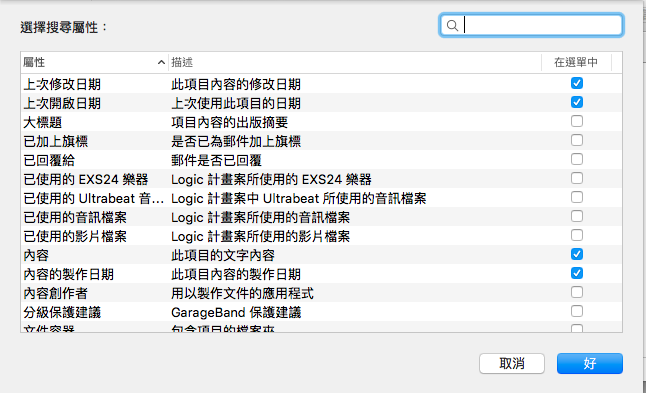Select the 已使用的影片檔案 attribute name
The image size is (646, 393).
point(75,236)
